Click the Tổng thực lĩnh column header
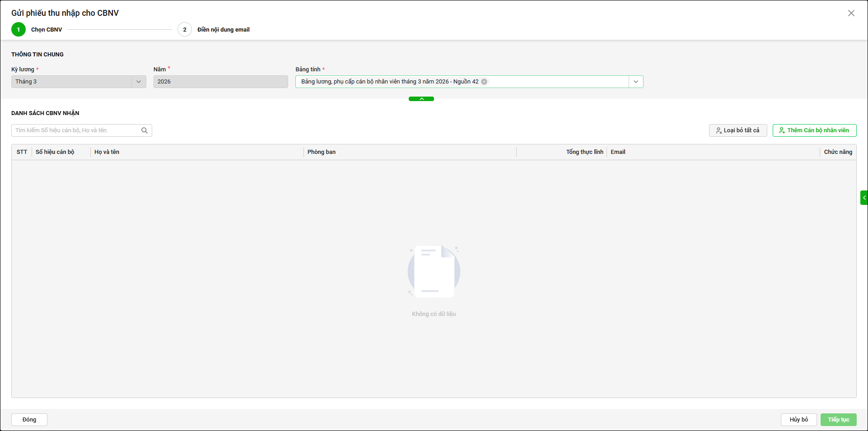Screen dimensions: 868x431 [x=584, y=152]
